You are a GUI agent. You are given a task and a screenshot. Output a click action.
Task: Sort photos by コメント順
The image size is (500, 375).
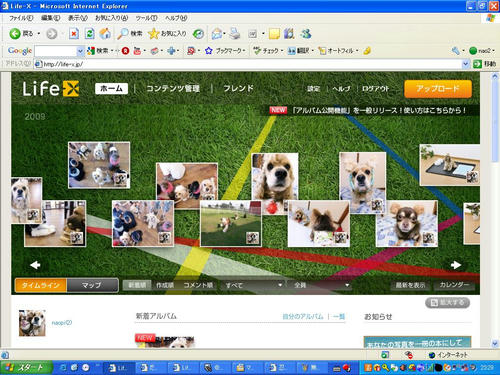pyautogui.click(x=198, y=285)
